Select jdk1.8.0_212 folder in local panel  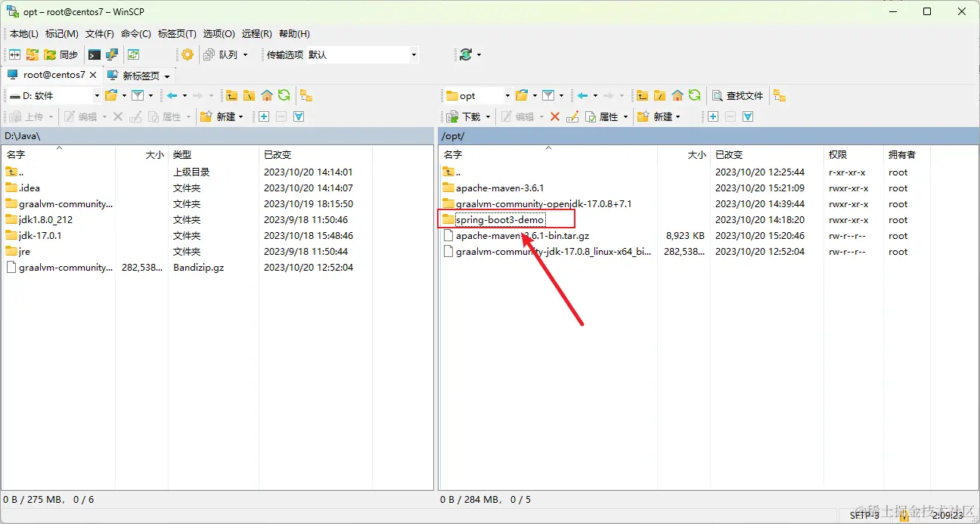pyautogui.click(x=45, y=220)
